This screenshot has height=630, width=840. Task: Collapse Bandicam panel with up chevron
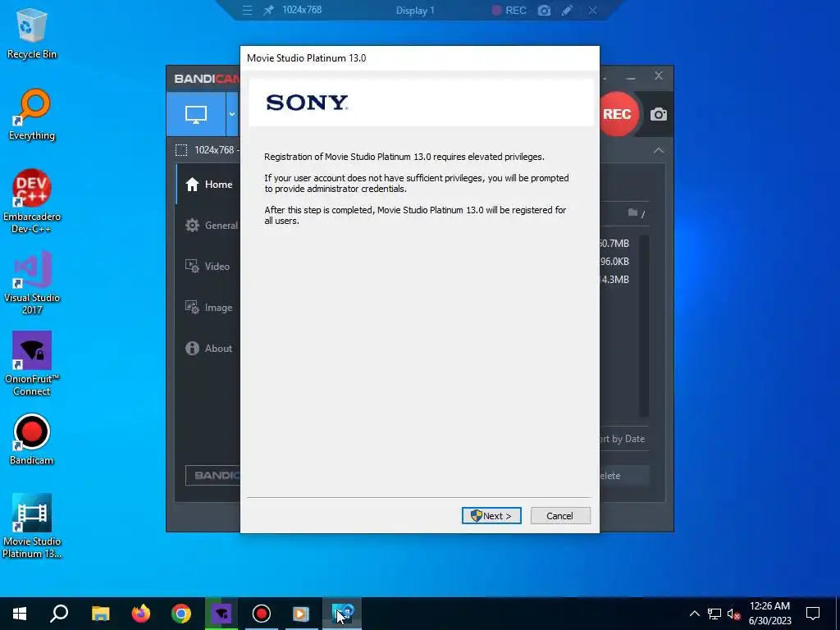click(659, 151)
